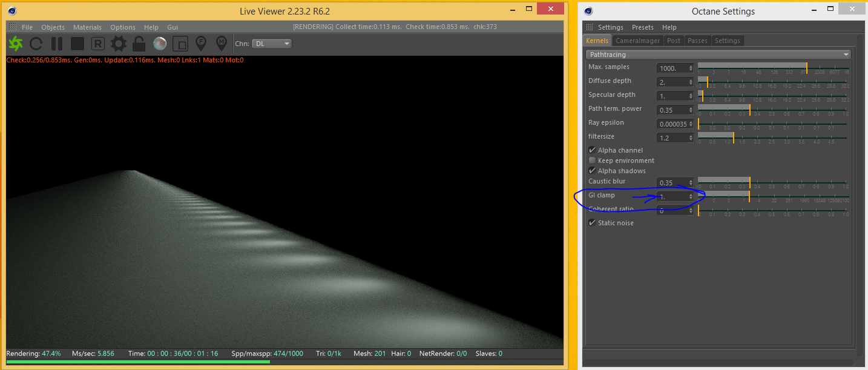Click the green Octane send-scene icon

click(x=15, y=44)
